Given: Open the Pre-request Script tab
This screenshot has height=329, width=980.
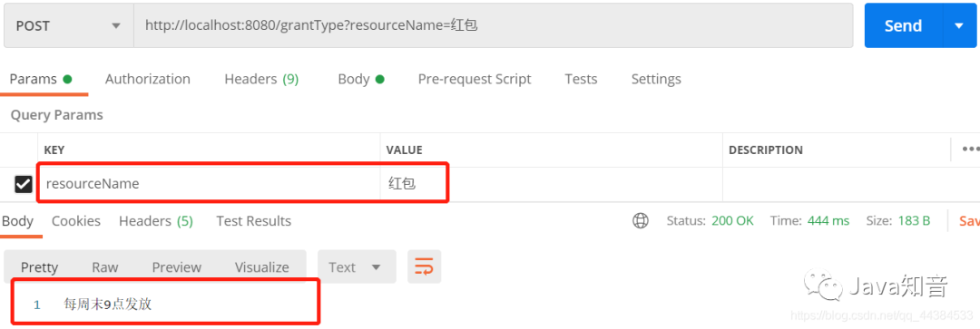Looking at the screenshot, I should tap(475, 79).
